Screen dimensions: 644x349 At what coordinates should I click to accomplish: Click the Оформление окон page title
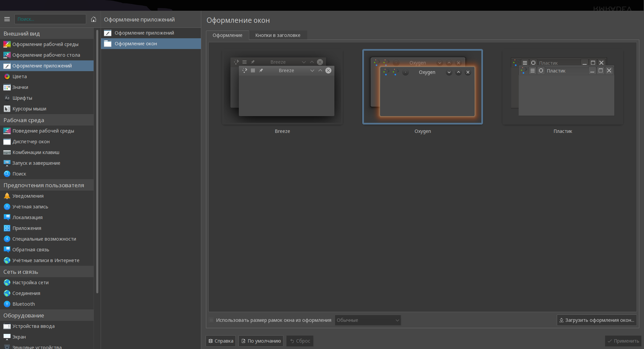point(238,20)
